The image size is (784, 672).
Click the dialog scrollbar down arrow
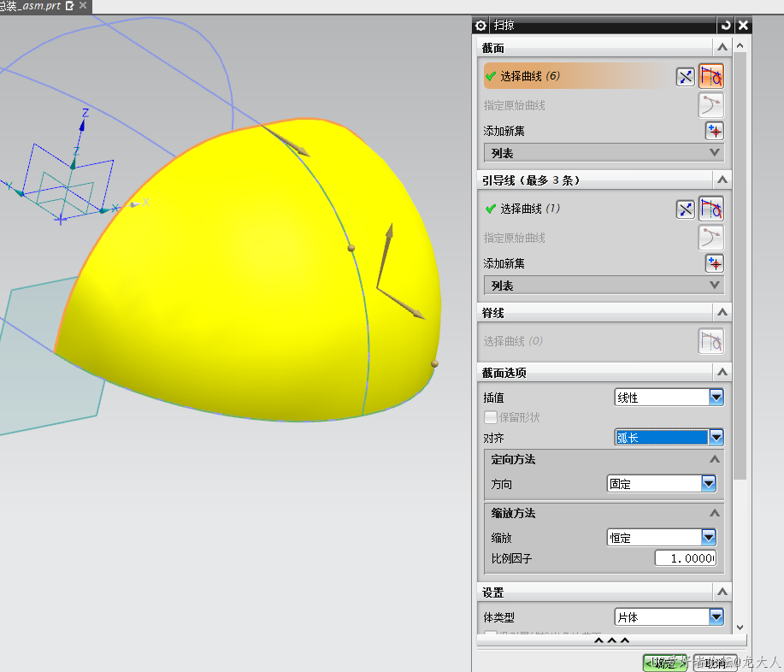[x=740, y=627]
